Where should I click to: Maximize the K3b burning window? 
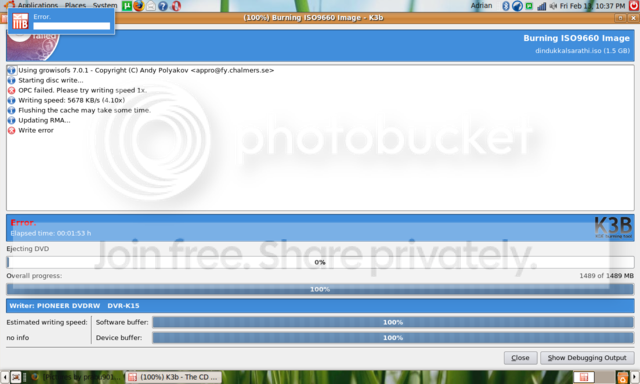(620, 18)
